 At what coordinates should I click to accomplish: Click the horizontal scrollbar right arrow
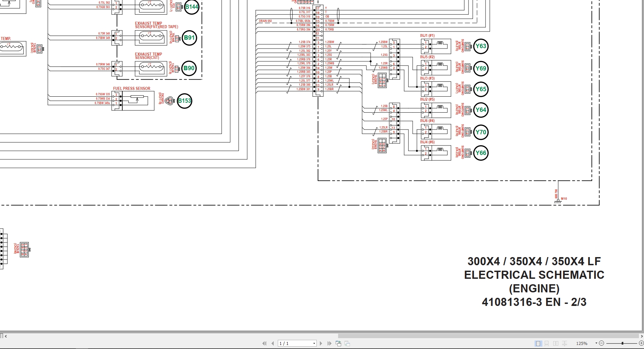641,336
